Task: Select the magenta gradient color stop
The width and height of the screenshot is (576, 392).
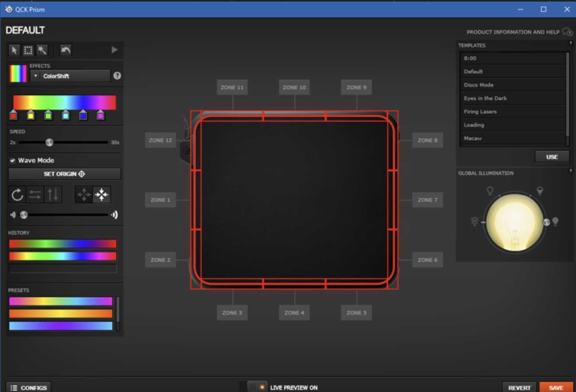Action: (x=100, y=115)
